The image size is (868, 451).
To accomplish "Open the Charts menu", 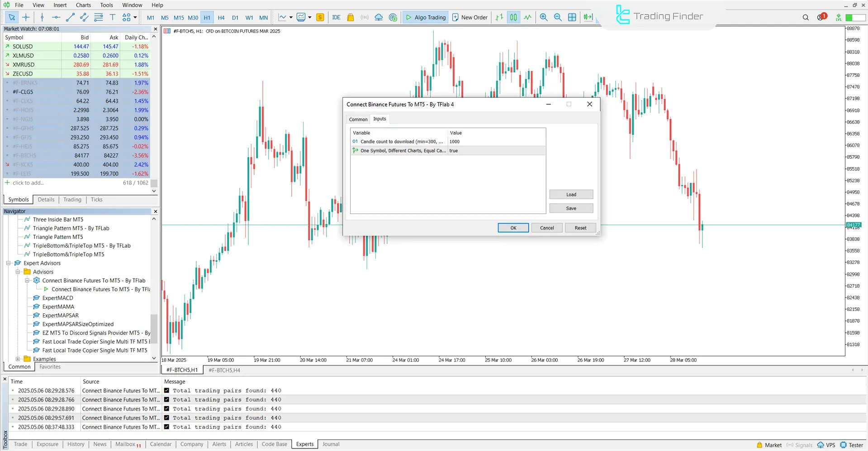I will click(x=83, y=5).
